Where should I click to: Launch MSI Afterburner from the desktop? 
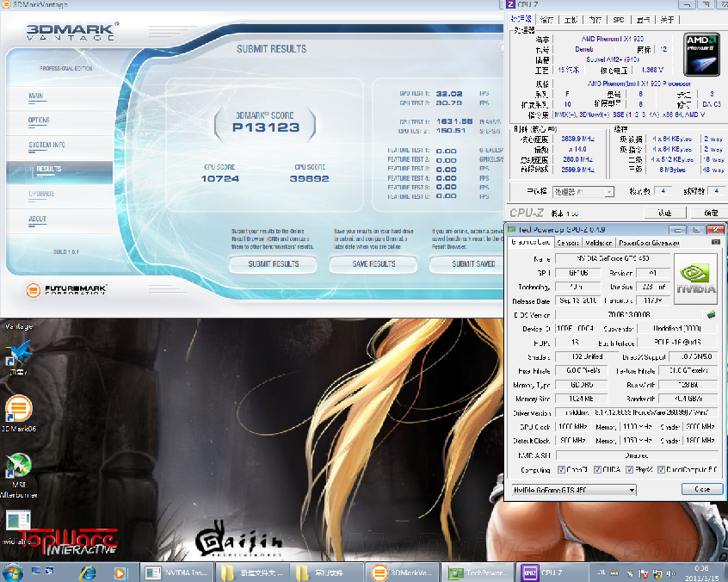[18, 468]
